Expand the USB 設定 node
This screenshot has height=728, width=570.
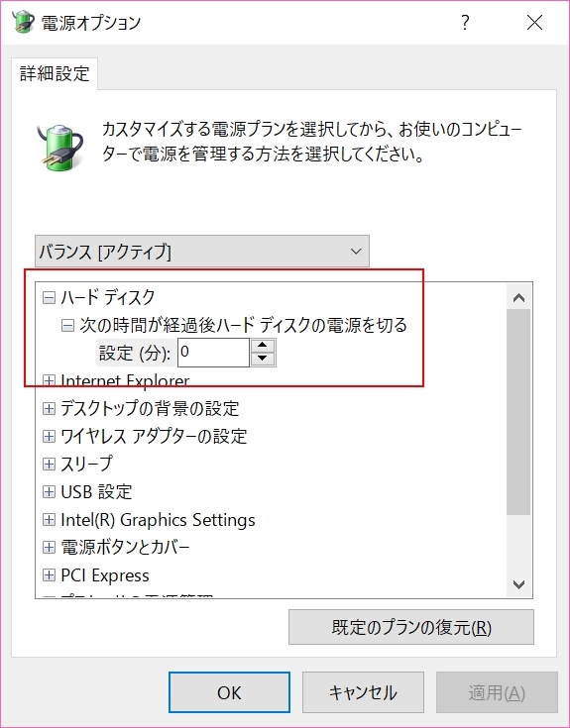click(x=49, y=491)
